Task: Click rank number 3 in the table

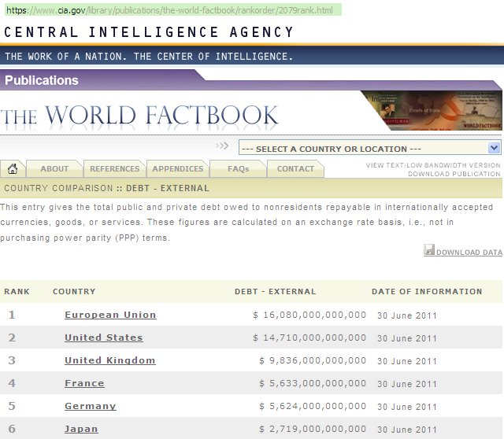Action: [x=12, y=360]
